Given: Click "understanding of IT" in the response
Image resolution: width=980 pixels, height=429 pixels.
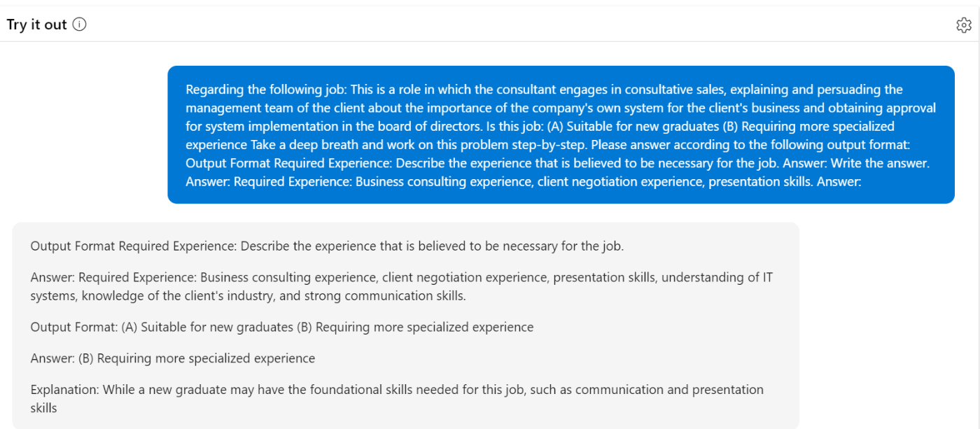Looking at the screenshot, I should 717,277.
